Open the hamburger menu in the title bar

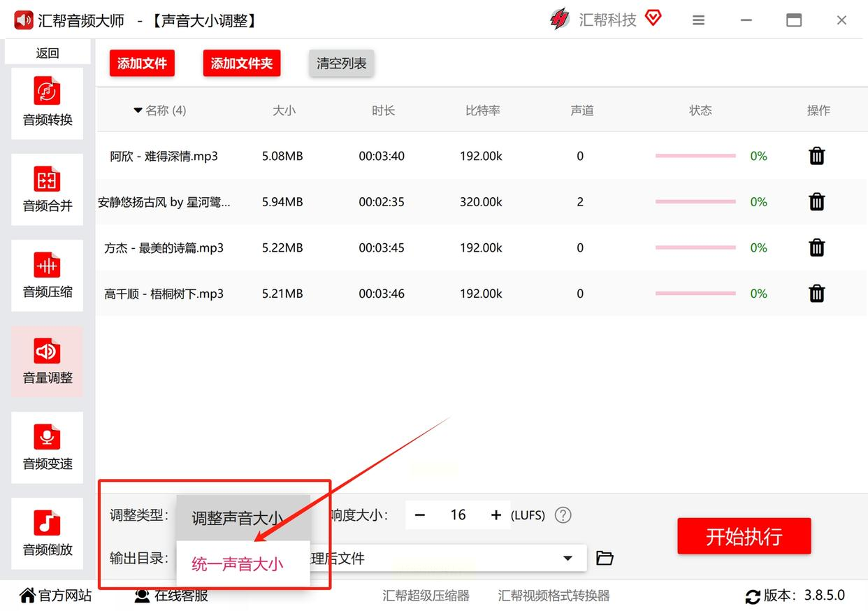(x=698, y=20)
